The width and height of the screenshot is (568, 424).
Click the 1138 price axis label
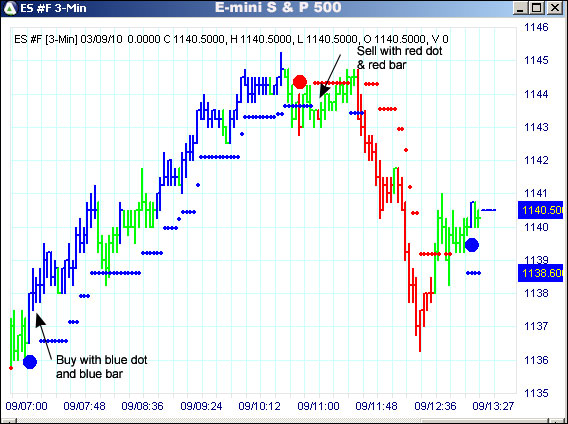(x=536, y=293)
